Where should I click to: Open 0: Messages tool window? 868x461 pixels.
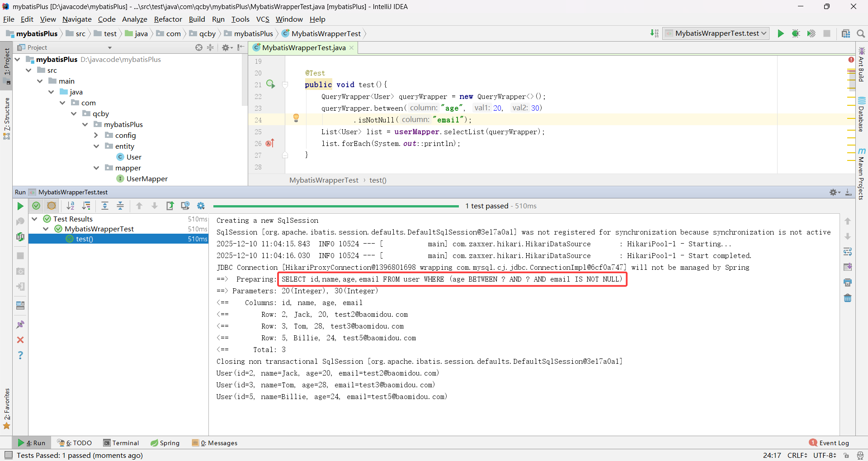[215, 443]
